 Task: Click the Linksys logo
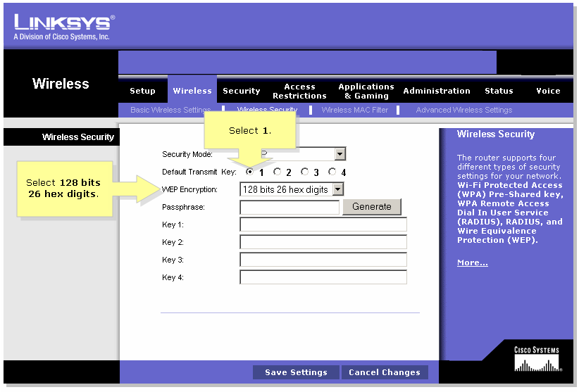(64, 27)
